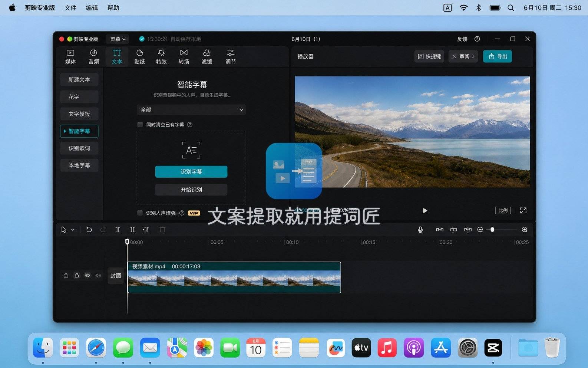Open the 快捷键 shortcuts button

429,56
